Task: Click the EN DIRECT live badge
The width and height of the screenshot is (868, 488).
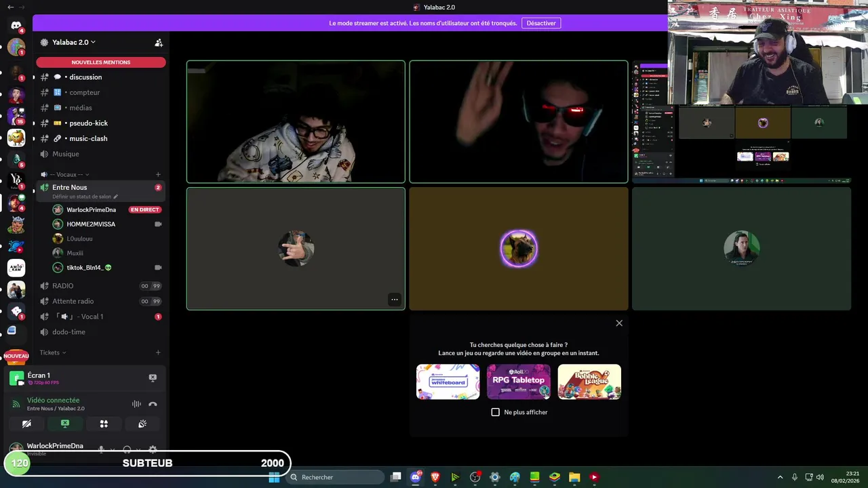Action: [144, 210]
